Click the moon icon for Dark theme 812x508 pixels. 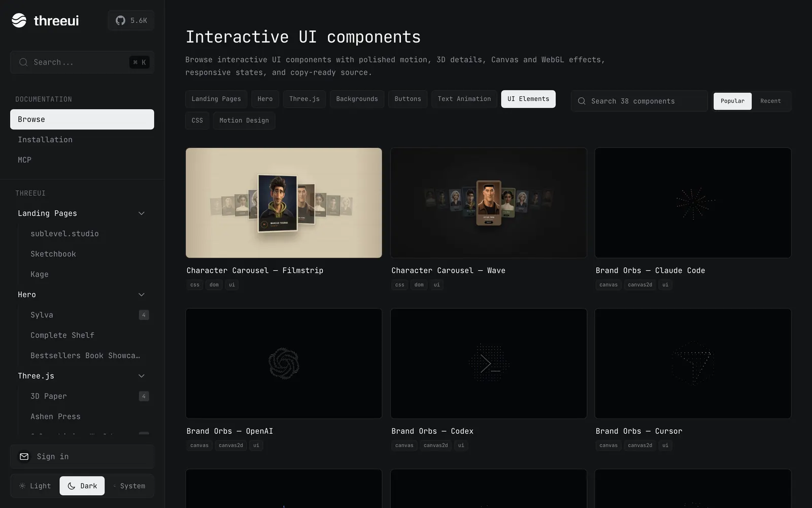coord(72,486)
